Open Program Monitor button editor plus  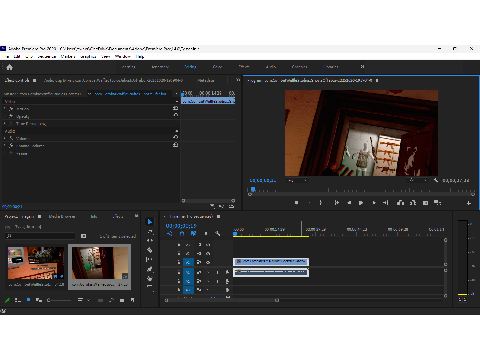[469, 203]
